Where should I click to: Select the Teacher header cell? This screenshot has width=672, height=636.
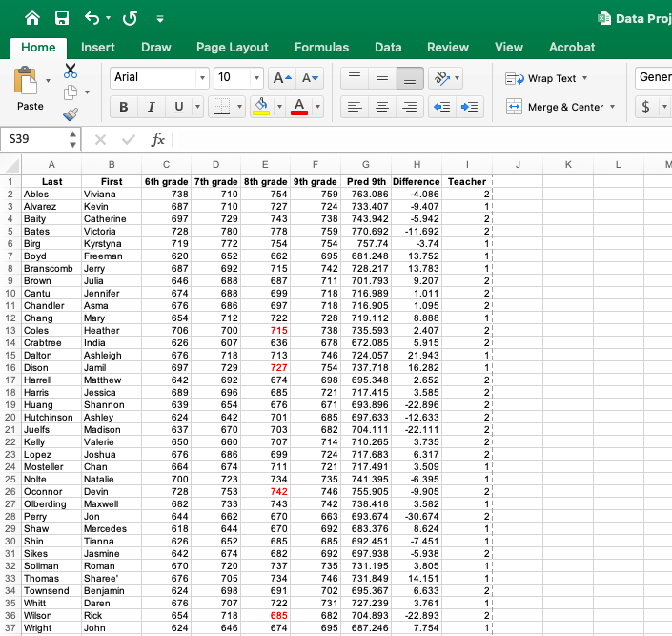pos(467,181)
